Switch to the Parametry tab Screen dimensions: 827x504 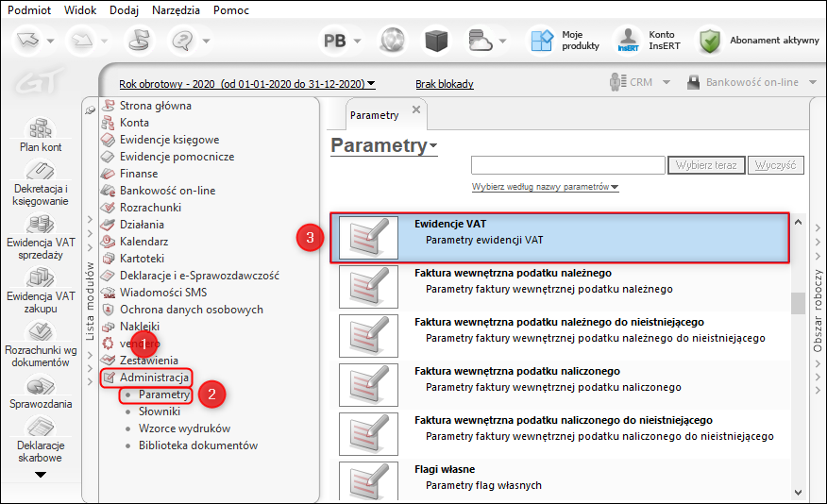point(374,115)
